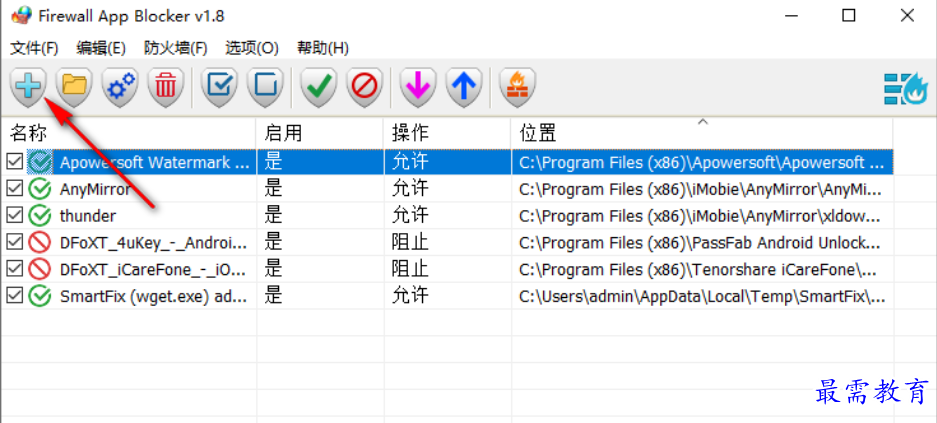The height and width of the screenshot is (423, 937).
Task: Toggle the DFoXT_iCareFone row checkbox
Action: pyautogui.click(x=14, y=269)
